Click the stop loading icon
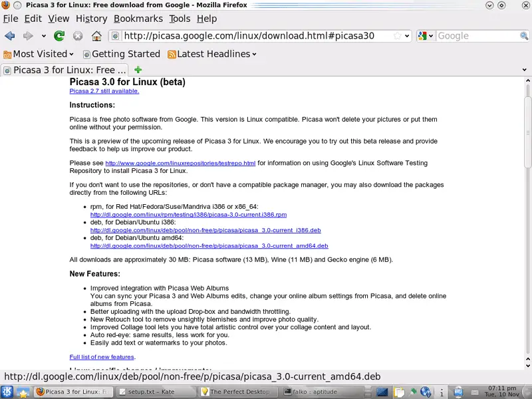The height and width of the screenshot is (399, 532). click(x=78, y=36)
